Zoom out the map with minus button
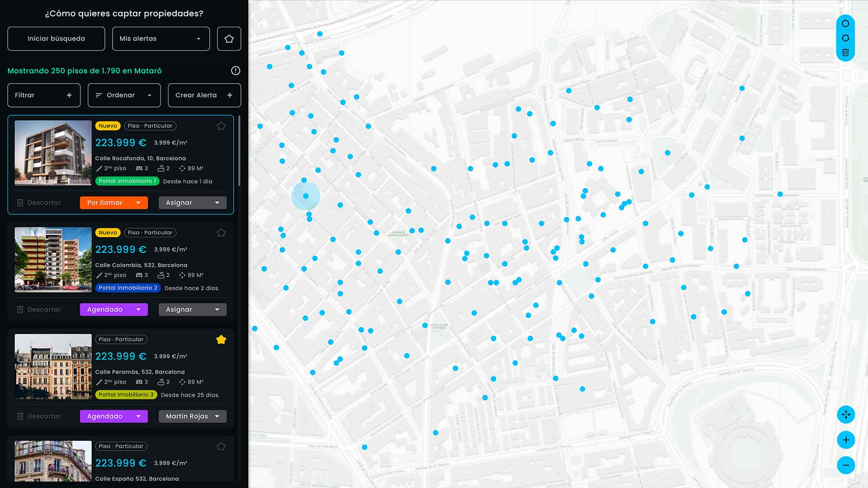This screenshot has height=488, width=868. click(x=846, y=465)
